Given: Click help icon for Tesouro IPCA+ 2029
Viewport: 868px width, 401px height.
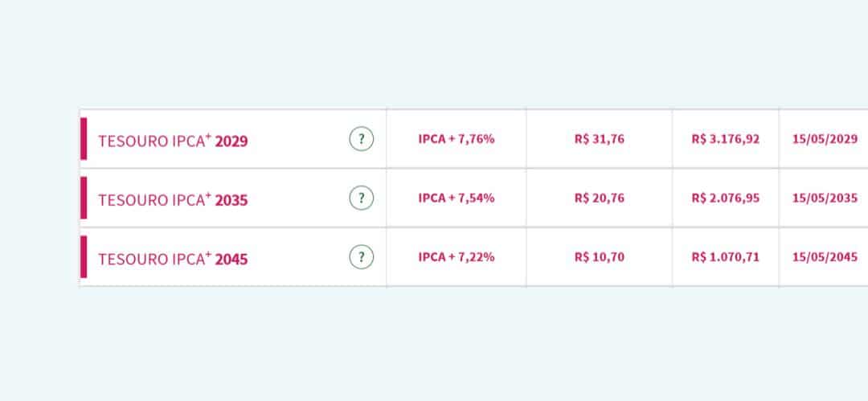Looking at the screenshot, I should click(x=362, y=139).
